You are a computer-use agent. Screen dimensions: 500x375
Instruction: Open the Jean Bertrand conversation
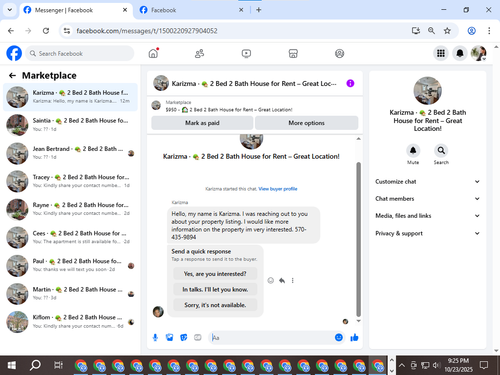pyautogui.click(x=70, y=153)
